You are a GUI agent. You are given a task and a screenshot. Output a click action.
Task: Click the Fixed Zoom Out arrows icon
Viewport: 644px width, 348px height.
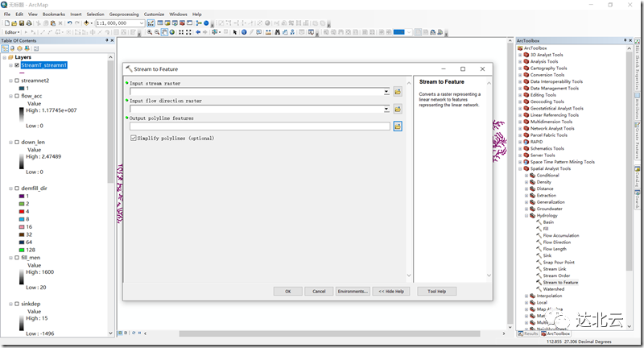(188, 32)
